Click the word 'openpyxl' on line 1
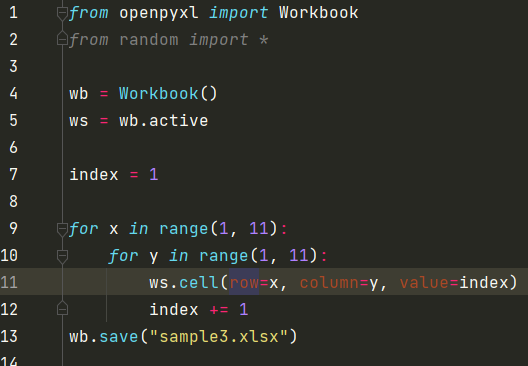This screenshot has width=528, height=366. tap(159, 13)
